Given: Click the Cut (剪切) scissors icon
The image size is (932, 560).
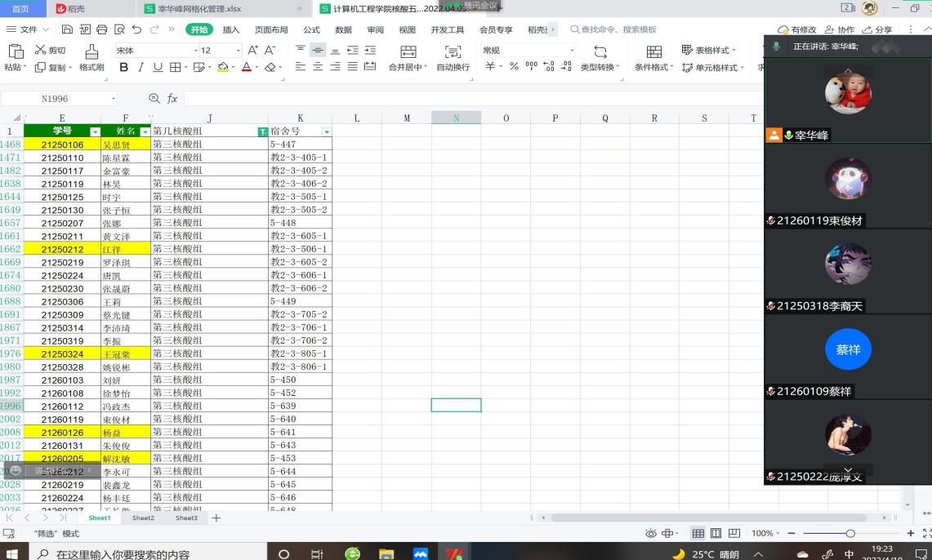Looking at the screenshot, I should click(x=40, y=50).
